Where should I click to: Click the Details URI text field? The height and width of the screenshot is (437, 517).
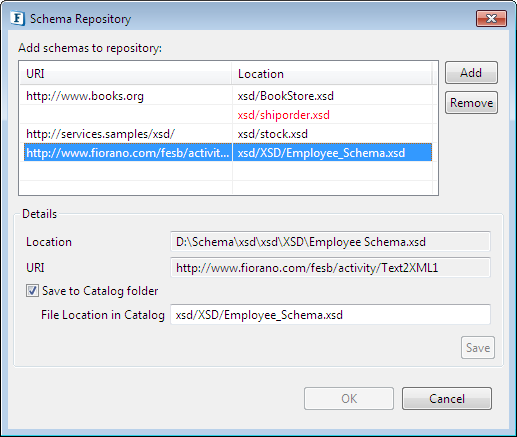click(x=330, y=268)
